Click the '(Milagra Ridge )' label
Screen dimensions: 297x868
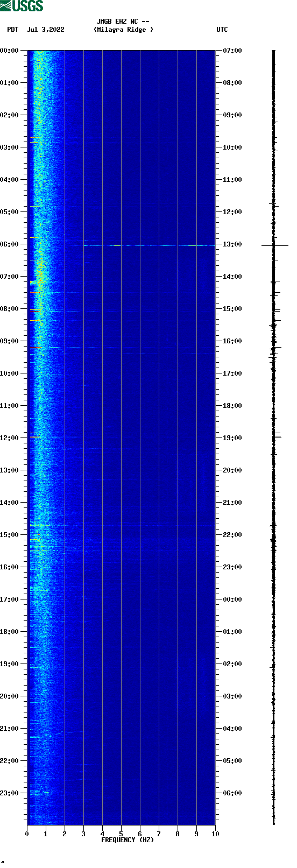click(x=123, y=30)
